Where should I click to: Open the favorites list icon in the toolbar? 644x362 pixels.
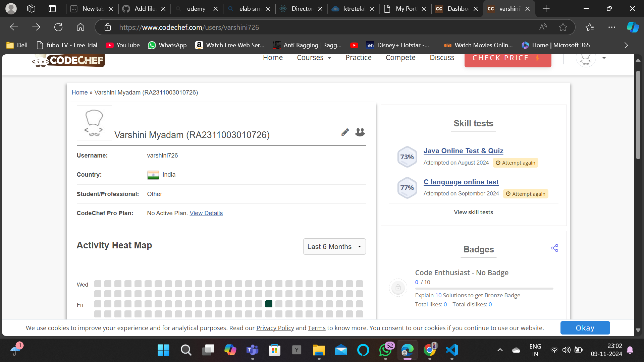click(x=590, y=27)
